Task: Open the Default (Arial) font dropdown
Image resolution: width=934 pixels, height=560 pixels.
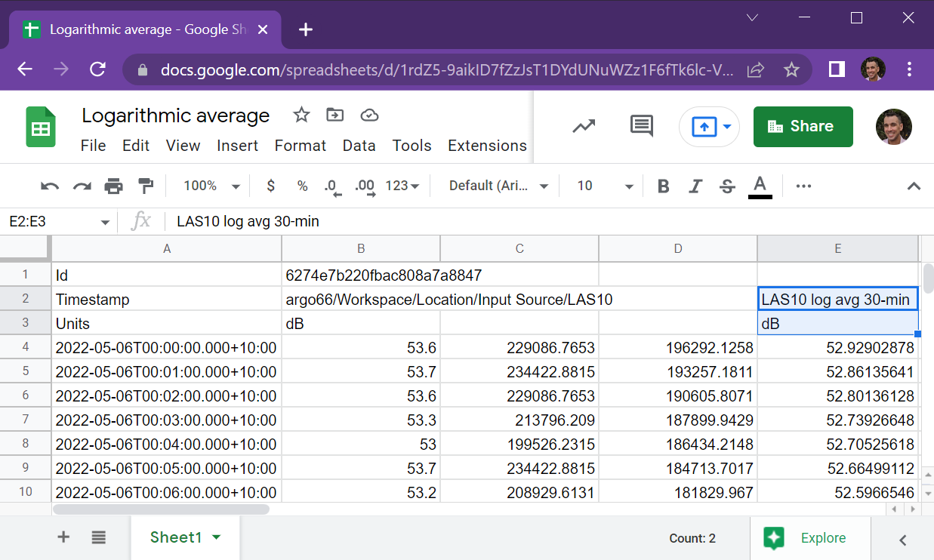Action: coord(499,186)
